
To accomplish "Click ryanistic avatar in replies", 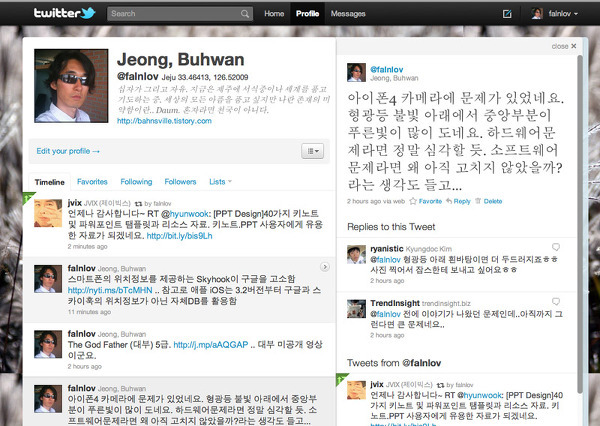I will coord(356,255).
